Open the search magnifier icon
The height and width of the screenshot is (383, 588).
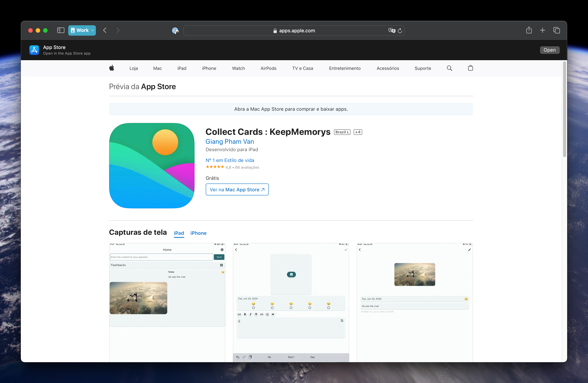coord(449,68)
